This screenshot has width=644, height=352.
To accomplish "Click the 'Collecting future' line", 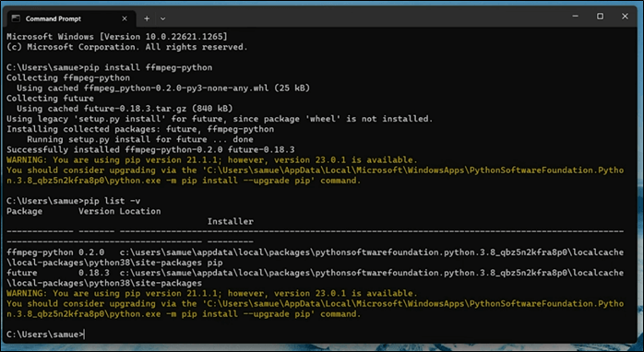I will click(x=50, y=98).
